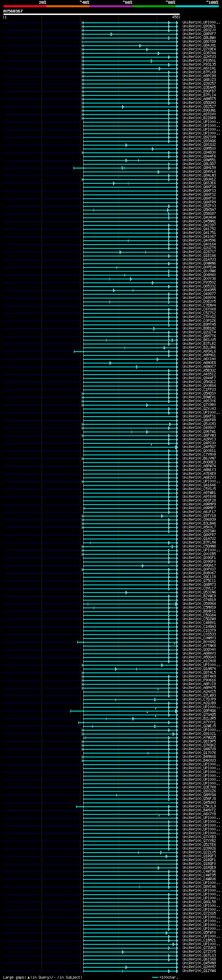Screen dimensions: 222x980
Task: Select the UniRef100_Q9ZSV9 hit label
Action: coord(199,137)
